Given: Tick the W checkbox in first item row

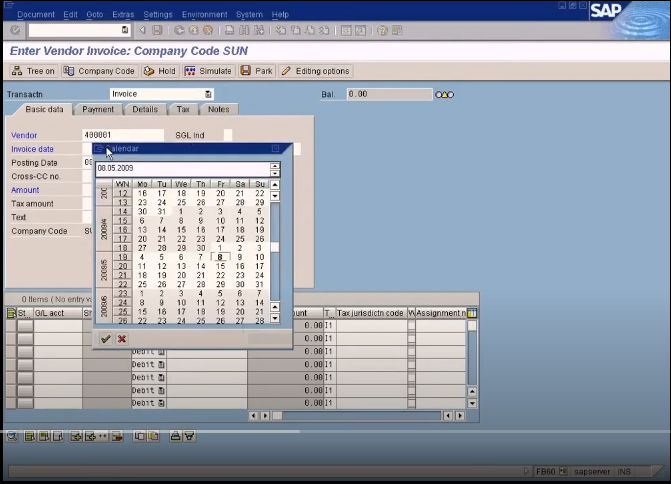Looking at the screenshot, I should pos(411,325).
